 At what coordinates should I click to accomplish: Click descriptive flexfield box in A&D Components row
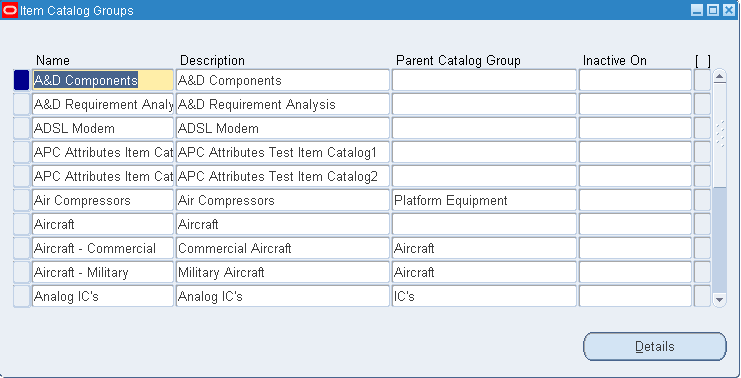702,80
